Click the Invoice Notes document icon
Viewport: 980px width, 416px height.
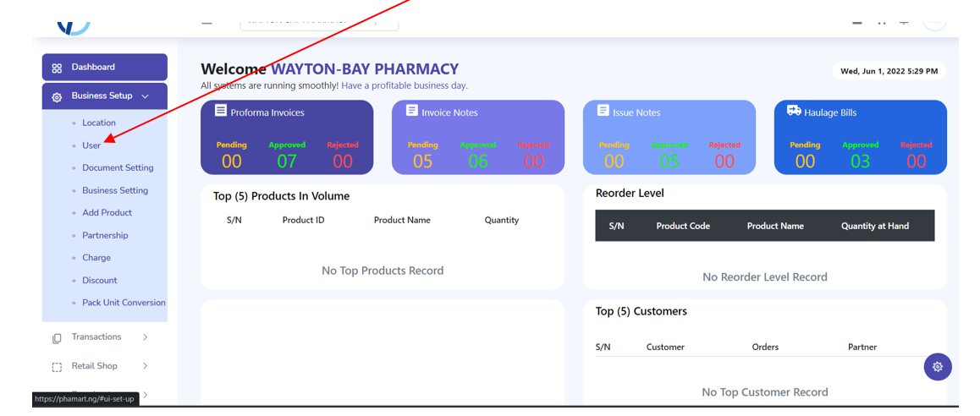(x=411, y=111)
